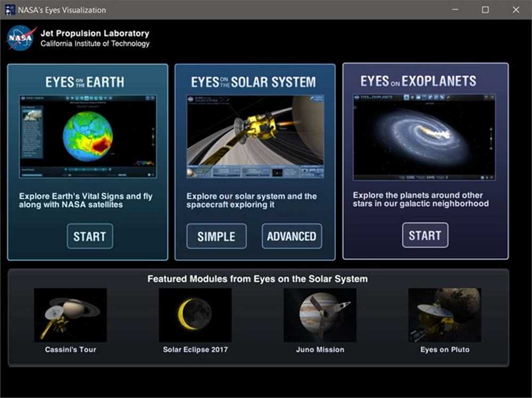Start Eyes on Exoplanets
The width and height of the screenshot is (532, 398).
425,235
